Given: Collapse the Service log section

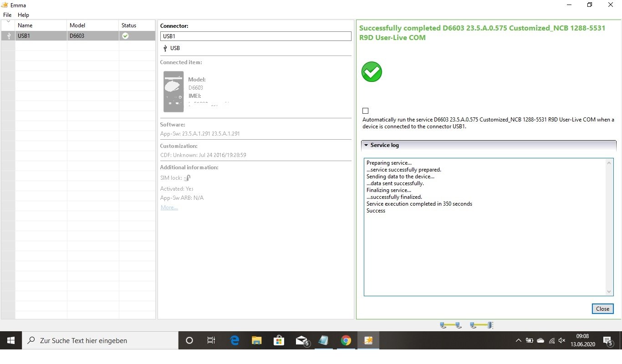Looking at the screenshot, I should [366, 145].
